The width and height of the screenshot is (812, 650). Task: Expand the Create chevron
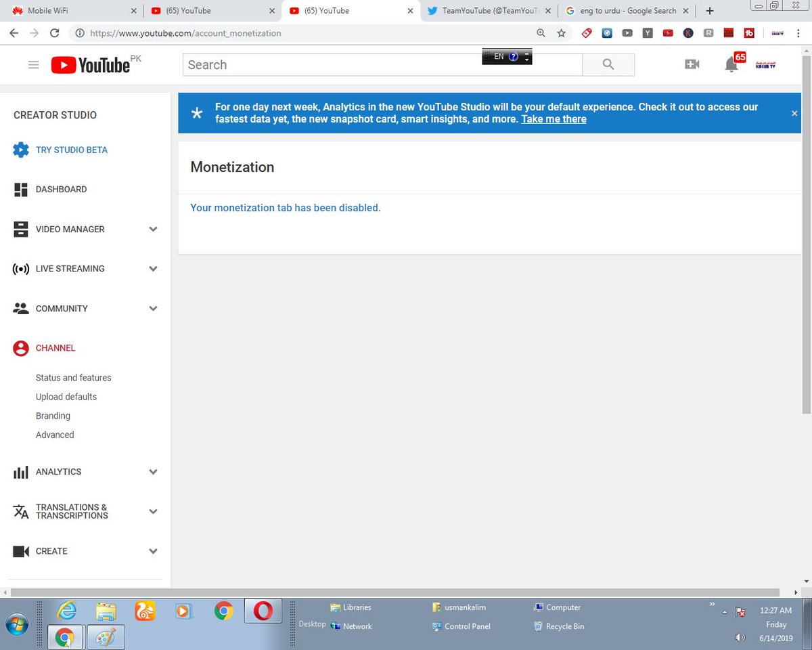tap(153, 551)
